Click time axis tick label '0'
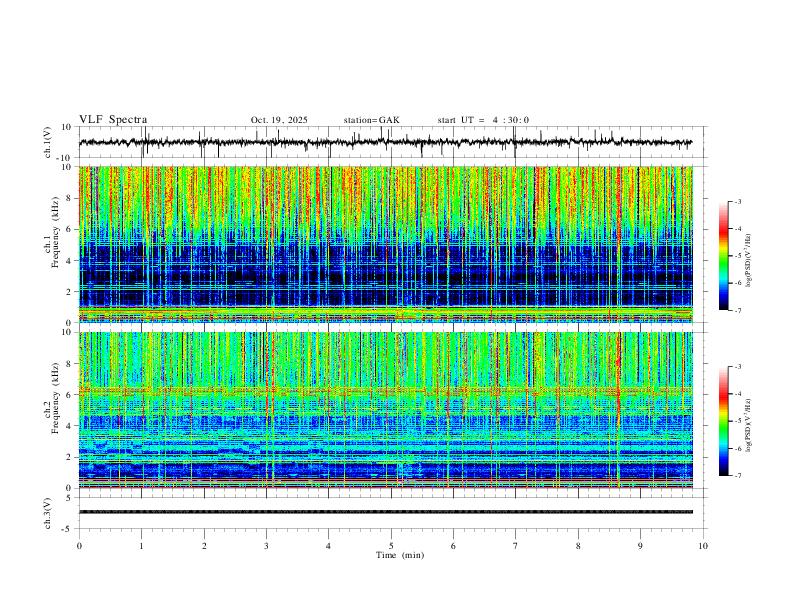The image size is (792, 612). coord(79,546)
